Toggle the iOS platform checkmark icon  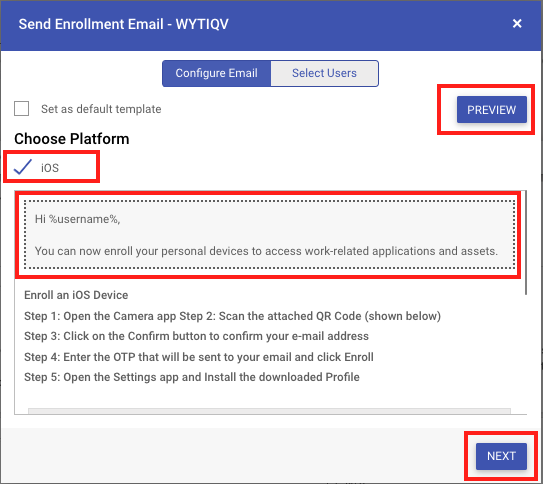[x=23, y=167]
